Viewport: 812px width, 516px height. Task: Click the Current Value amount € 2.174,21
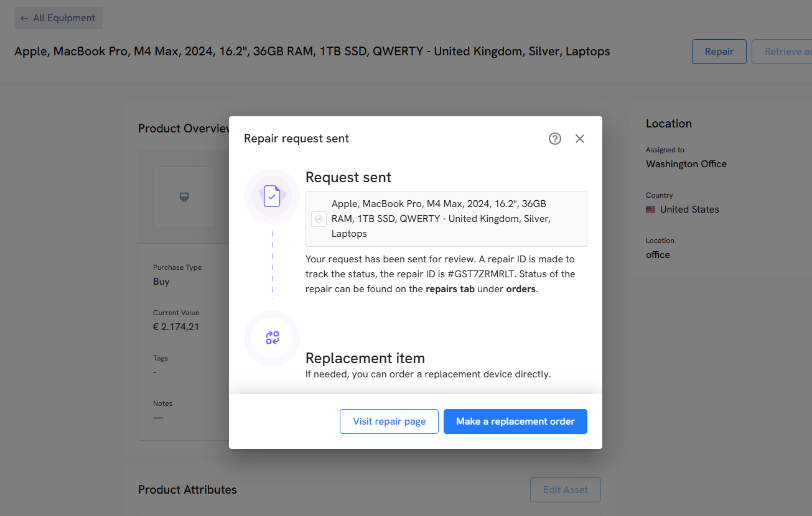(x=176, y=326)
